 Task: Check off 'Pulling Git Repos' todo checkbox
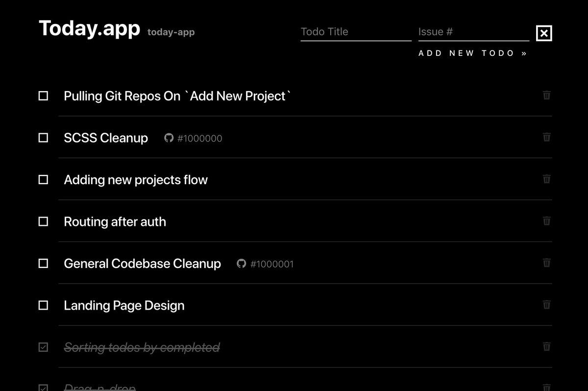click(x=44, y=96)
